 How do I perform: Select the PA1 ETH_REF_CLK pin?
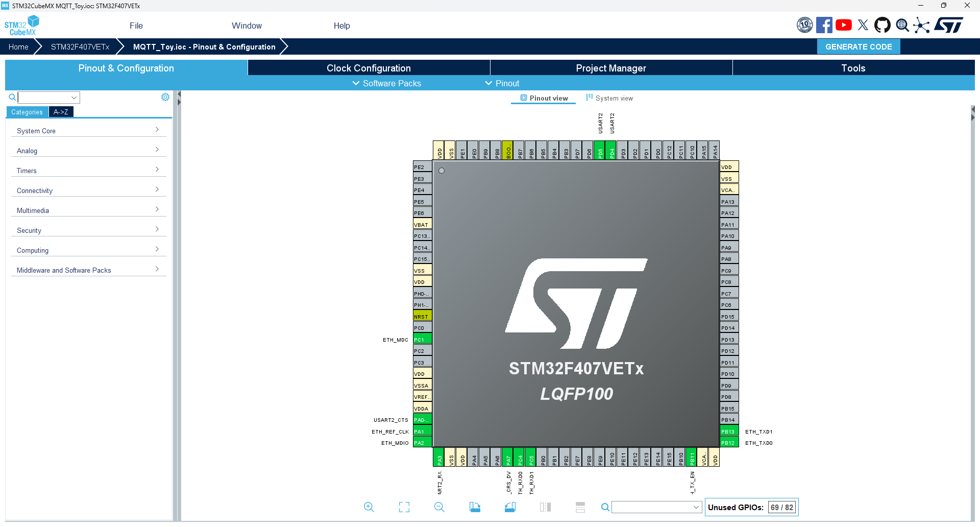[423, 432]
